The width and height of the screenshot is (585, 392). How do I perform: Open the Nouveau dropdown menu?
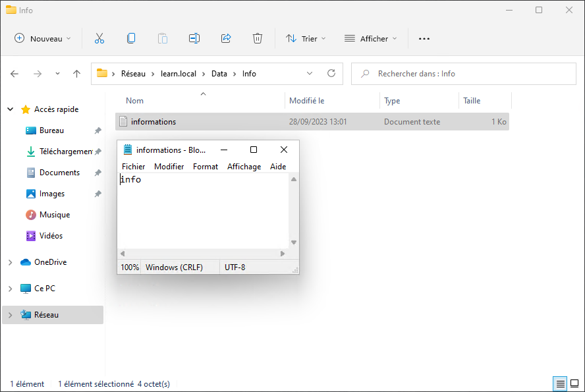click(43, 38)
